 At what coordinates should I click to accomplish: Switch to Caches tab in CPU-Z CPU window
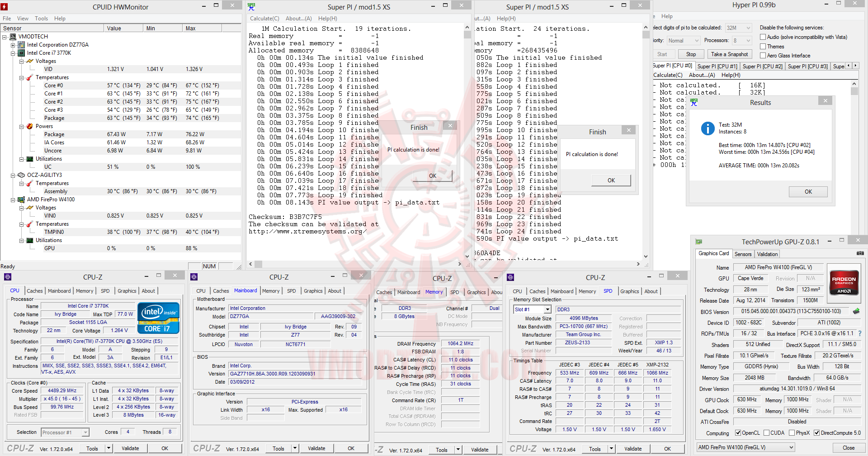click(x=34, y=291)
